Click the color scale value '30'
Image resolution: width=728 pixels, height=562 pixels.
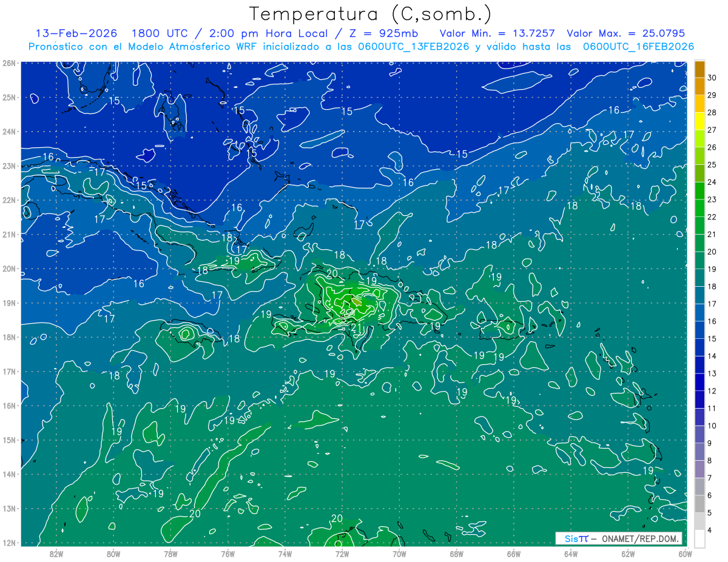[x=712, y=77]
